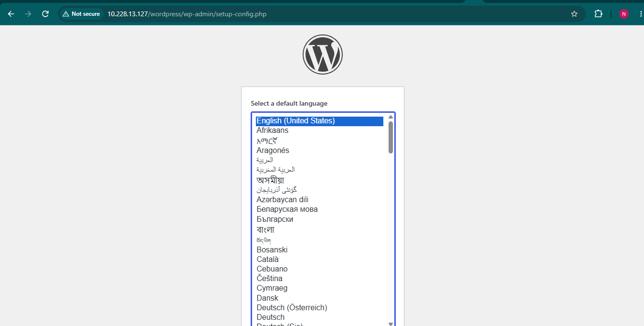The image size is (644, 326).
Task: Select Čeština language option
Action: coord(319,279)
